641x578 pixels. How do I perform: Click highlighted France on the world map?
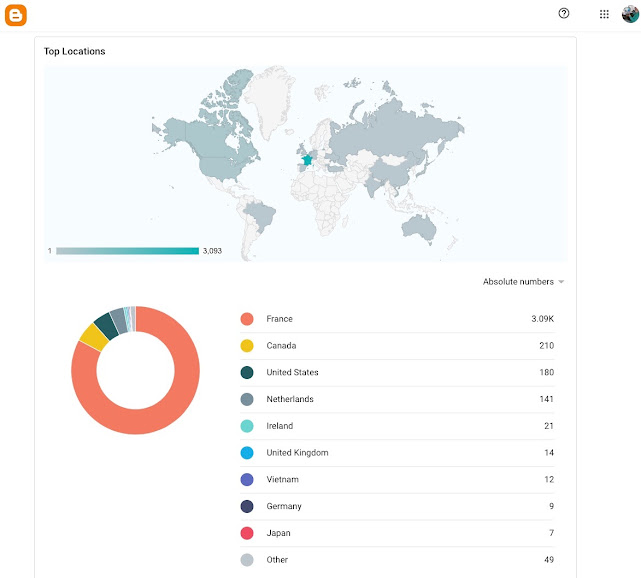click(x=307, y=159)
